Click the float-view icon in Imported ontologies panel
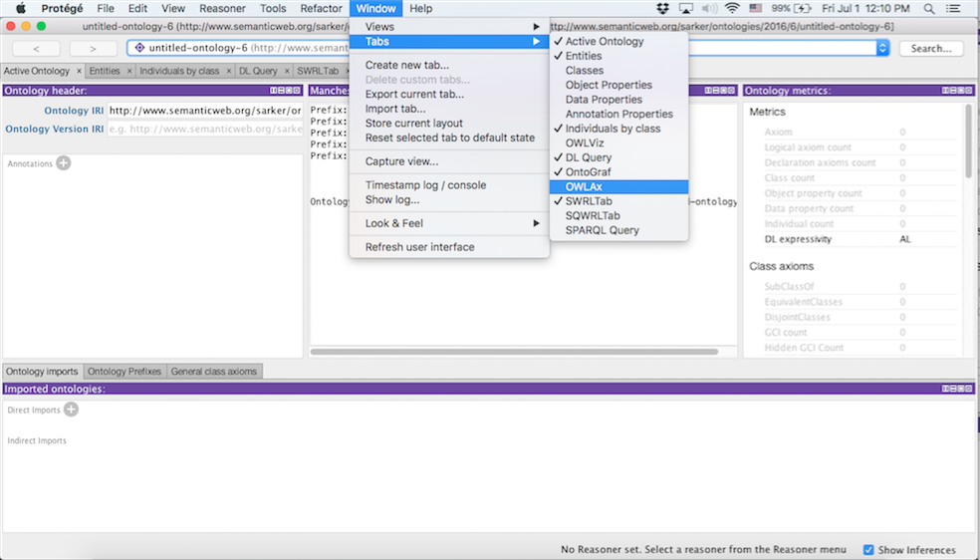The width and height of the screenshot is (980, 560). pyautogui.click(x=960, y=389)
